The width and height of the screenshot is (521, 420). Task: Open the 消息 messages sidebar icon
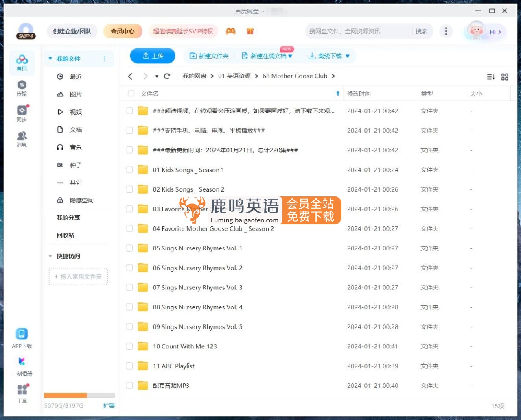[x=22, y=139]
